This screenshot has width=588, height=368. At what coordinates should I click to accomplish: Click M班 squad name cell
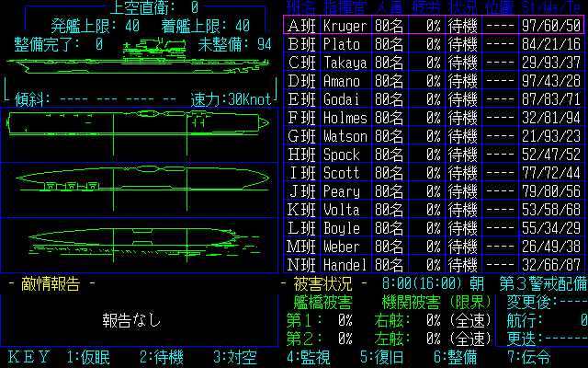301,247
